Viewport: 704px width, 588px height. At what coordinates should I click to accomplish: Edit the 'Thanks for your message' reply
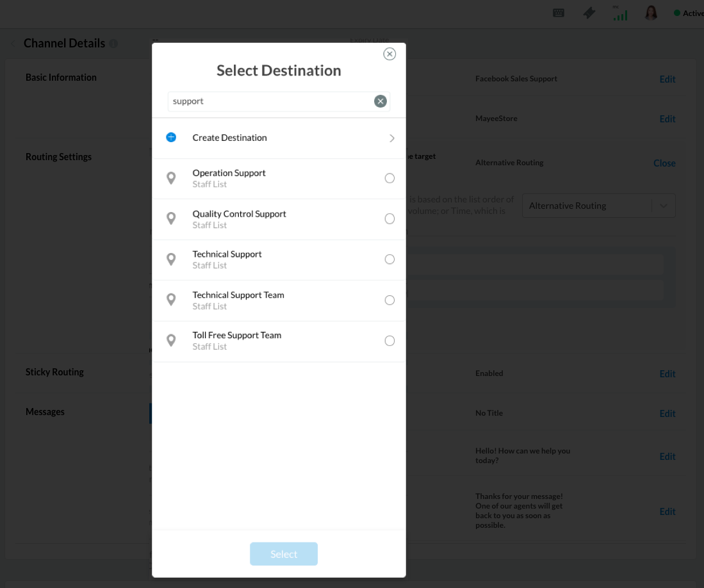coord(667,512)
